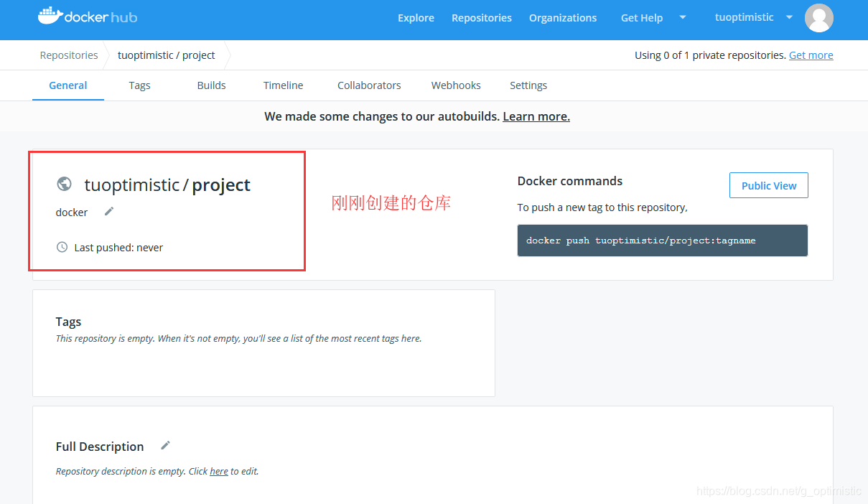This screenshot has height=504, width=868.
Task: Click the docker push command box
Action: pyautogui.click(x=663, y=241)
